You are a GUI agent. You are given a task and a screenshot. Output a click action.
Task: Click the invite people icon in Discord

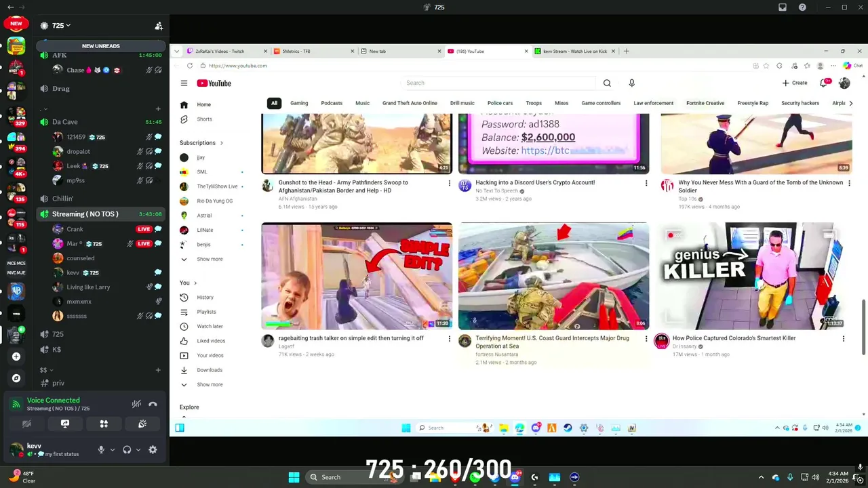pos(159,26)
